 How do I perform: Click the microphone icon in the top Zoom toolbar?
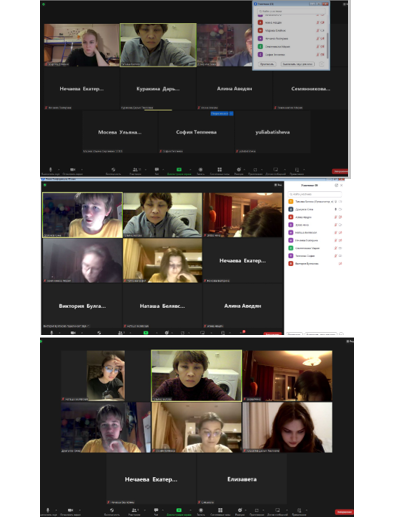pyautogui.click(x=51, y=169)
